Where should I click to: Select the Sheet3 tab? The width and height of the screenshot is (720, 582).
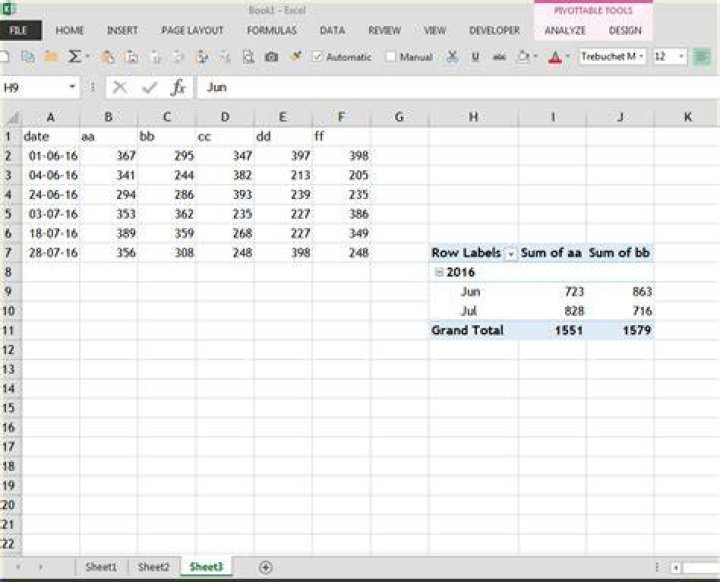point(206,567)
